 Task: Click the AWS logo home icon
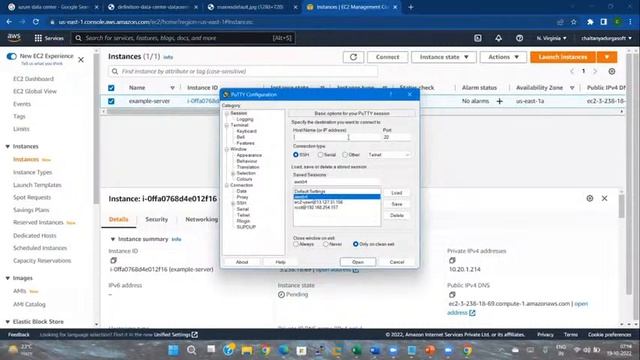pos(14,38)
